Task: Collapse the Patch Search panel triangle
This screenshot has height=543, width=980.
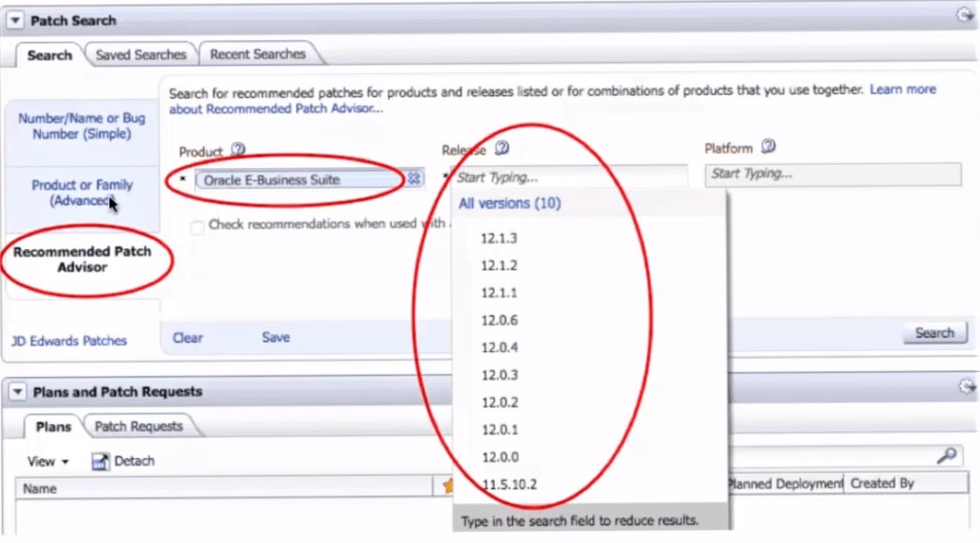Action: pyautogui.click(x=15, y=21)
